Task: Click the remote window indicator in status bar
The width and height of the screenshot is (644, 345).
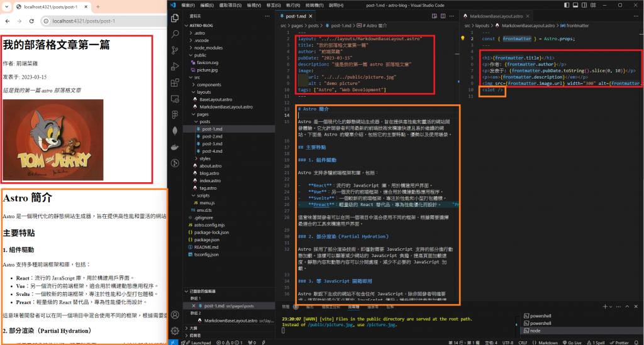Action: (x=173, y=342)
